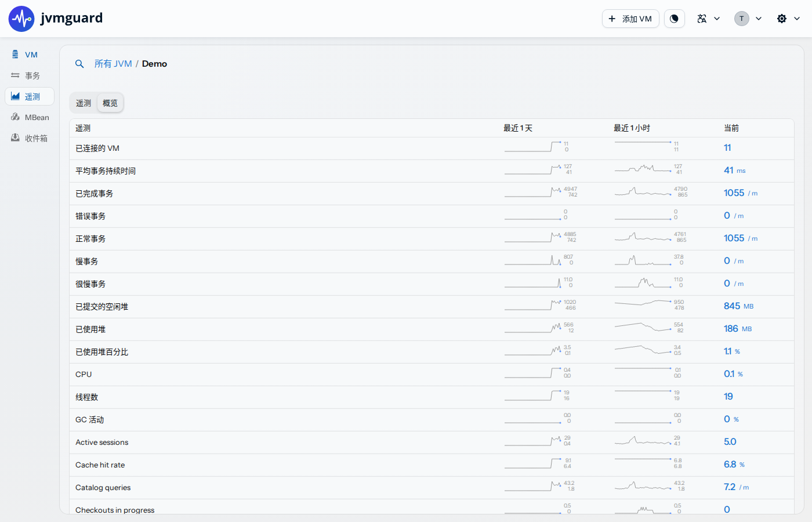Click the 1-day sparkline for 已完成事务
Viewport: 812px width, 522px height.
533,192
